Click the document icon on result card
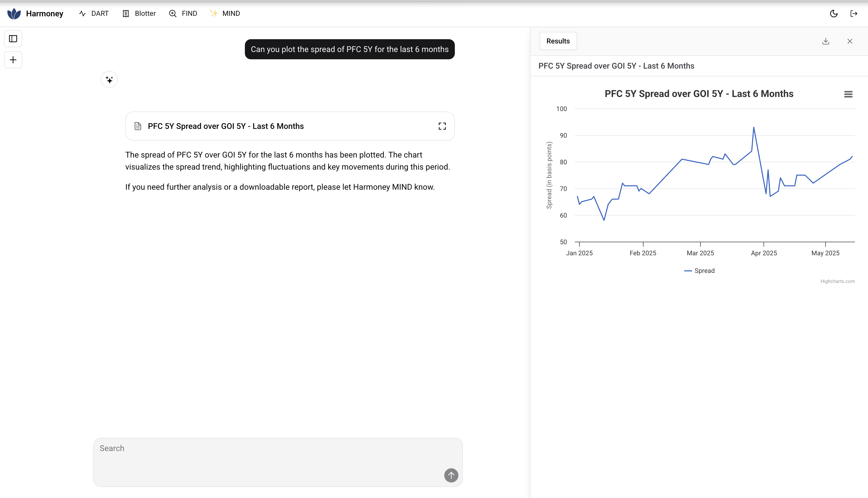The height and width of the screenshot is (498, 868). 138,126
